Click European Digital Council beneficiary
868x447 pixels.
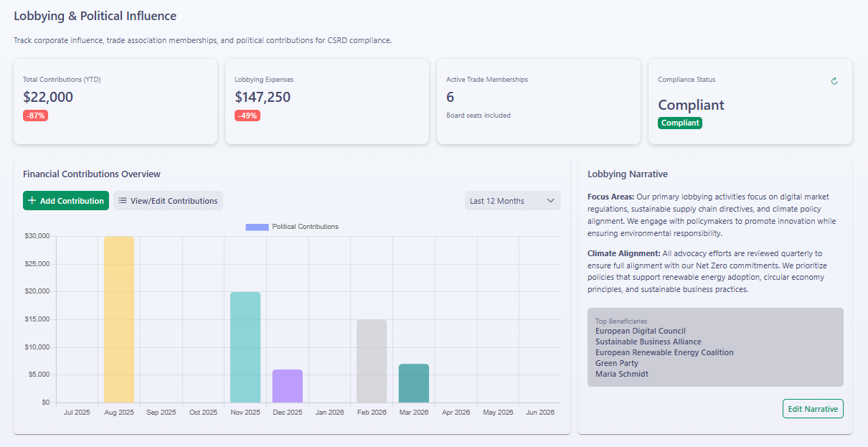click(641, 331)
